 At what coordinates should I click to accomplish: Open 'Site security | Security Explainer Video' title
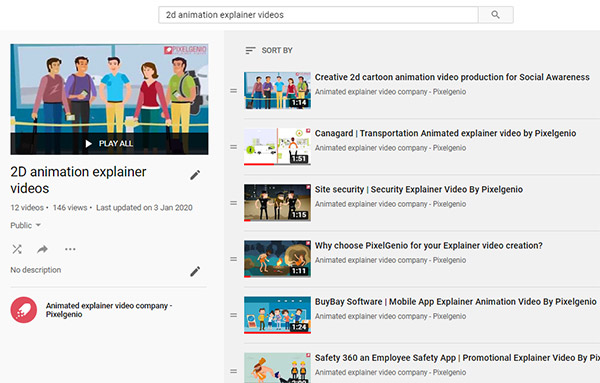click(419, 189)
